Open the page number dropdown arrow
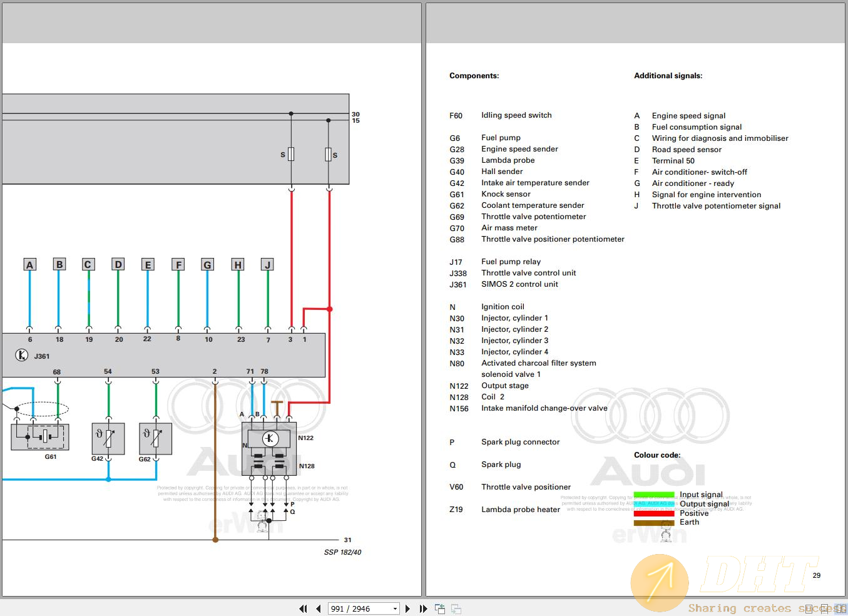 pyautogui.click(x=395, y=608)
